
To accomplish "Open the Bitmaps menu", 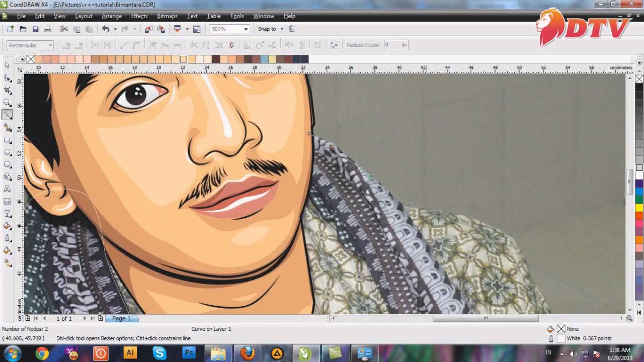I will (x=167, y=16).
